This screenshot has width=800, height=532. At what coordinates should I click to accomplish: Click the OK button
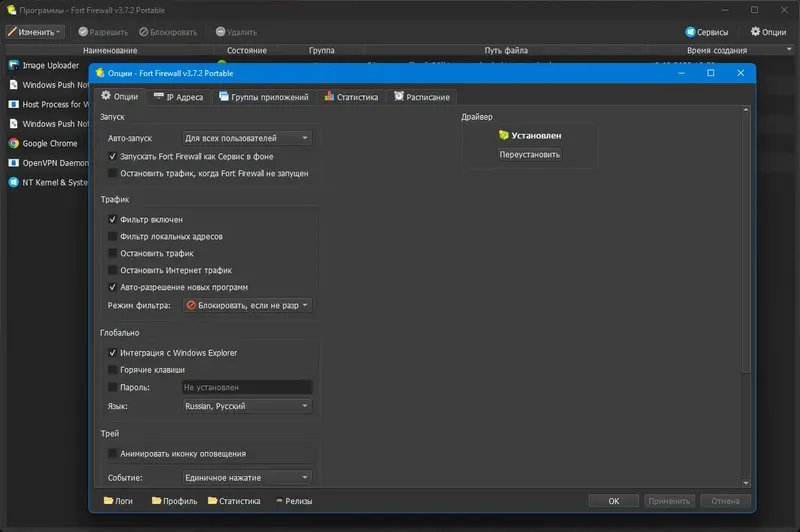point(613,501)
